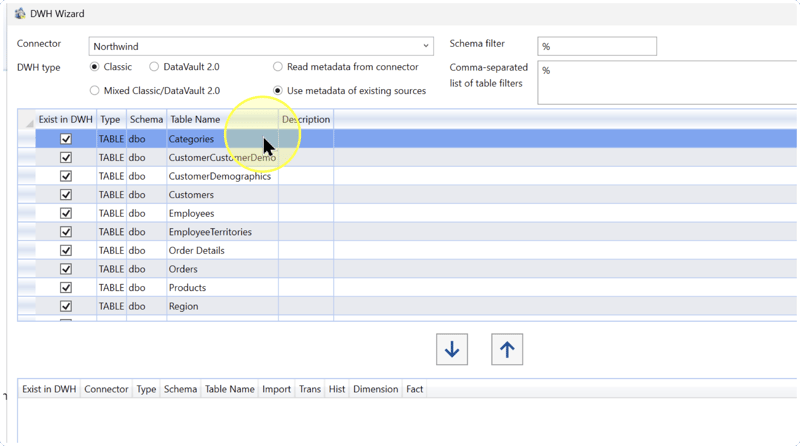Click the Description cell of Region row
The image size is (800, 446).
(306, 306)
